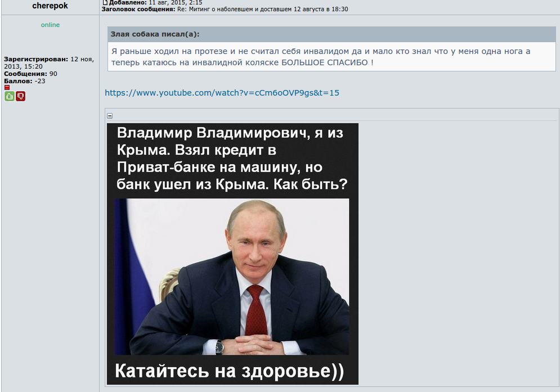Click the Заголовок сообщения label
560x392 pixels.
point(138,10)
